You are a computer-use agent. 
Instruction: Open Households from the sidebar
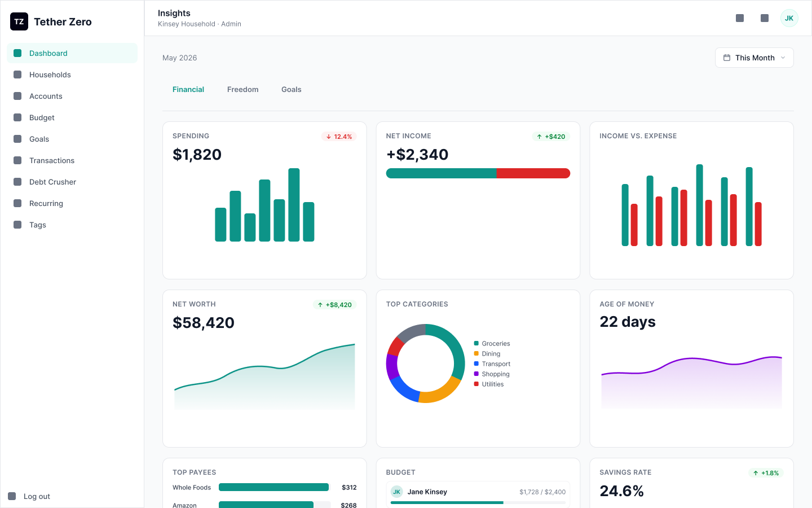coord(72,75)
